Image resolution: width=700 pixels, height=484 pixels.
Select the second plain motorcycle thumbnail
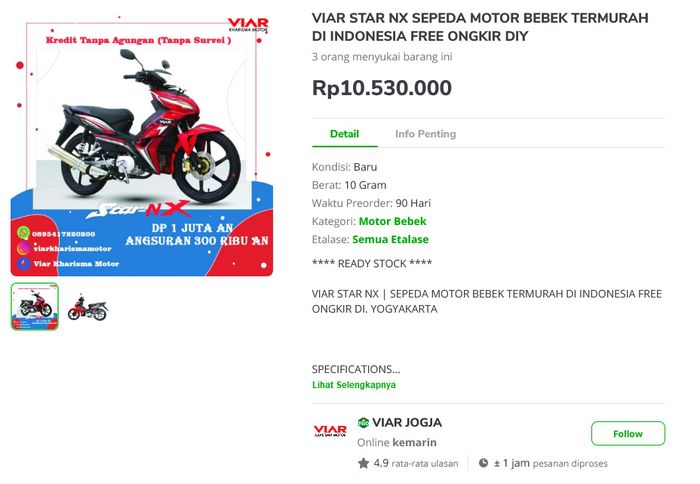(87, 307)
